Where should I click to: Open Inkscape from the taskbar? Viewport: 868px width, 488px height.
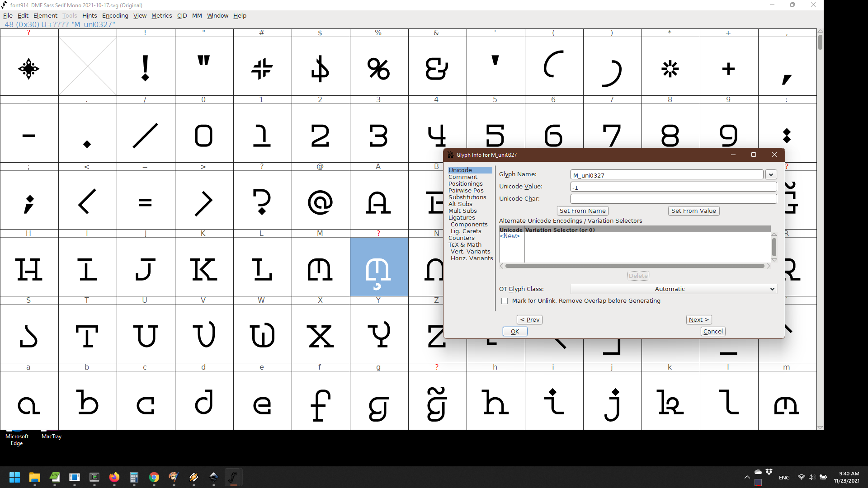click(x=213, y=477)
